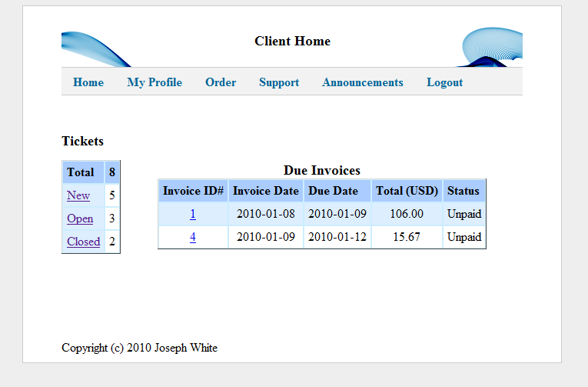Click the copyright Joseph White text
Viewport: 588px width, 387px height.
click(139, 348)
